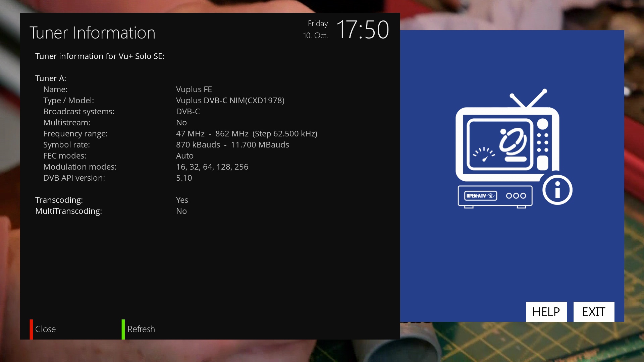
Task: Click the EXIT button
Action: 594,312
